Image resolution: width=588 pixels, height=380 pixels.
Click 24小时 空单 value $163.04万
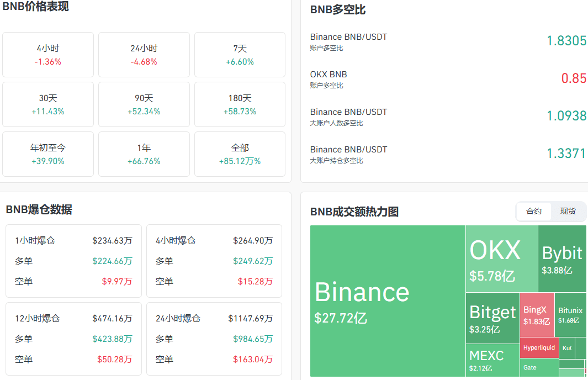[x=253, y=360]
